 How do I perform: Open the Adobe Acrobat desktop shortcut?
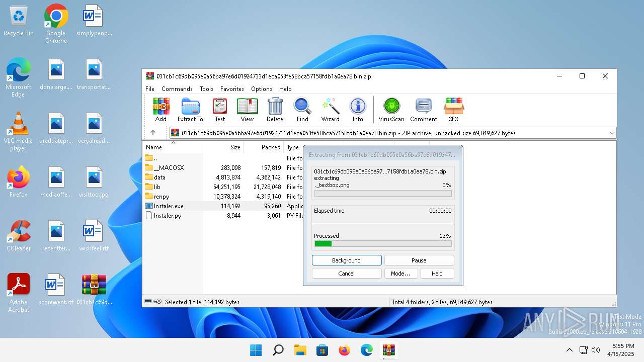(19, 293)
